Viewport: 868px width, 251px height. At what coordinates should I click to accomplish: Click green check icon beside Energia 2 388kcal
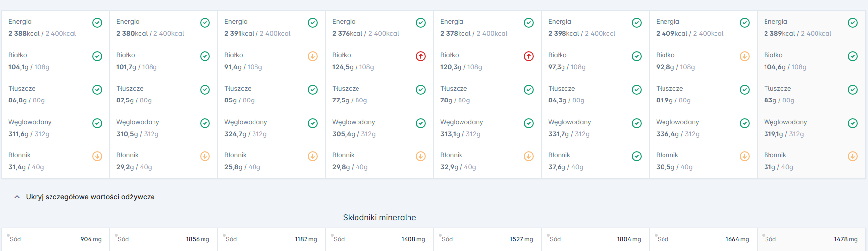pyautogui.click(x=97, y=23)
